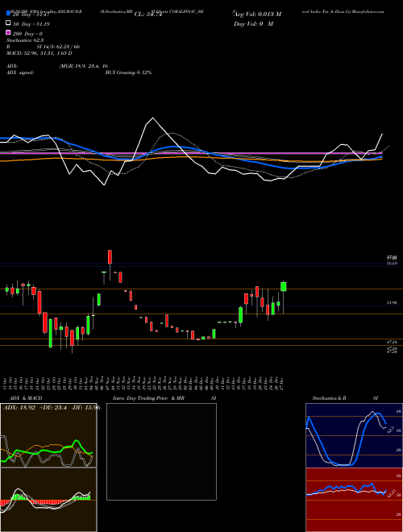Viewport: 403px width, 532px height.
Task: Click the 51.96 price level label
Action: pos(392,302)
